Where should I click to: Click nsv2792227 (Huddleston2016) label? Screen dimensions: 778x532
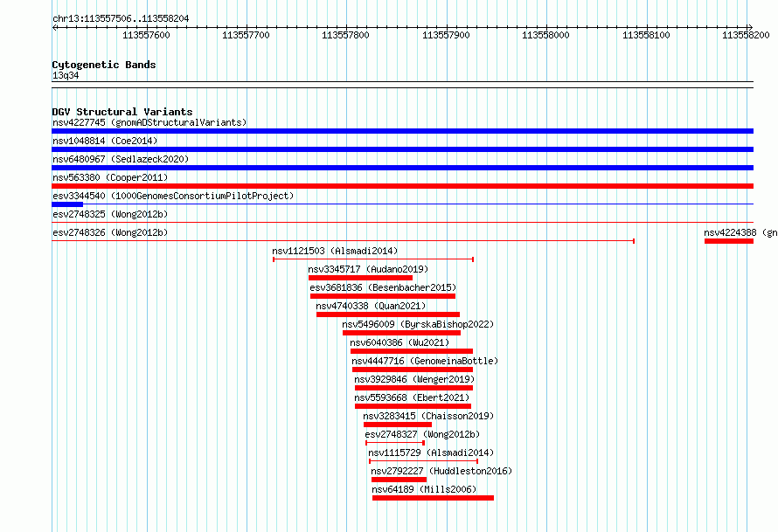coord(441,471)
